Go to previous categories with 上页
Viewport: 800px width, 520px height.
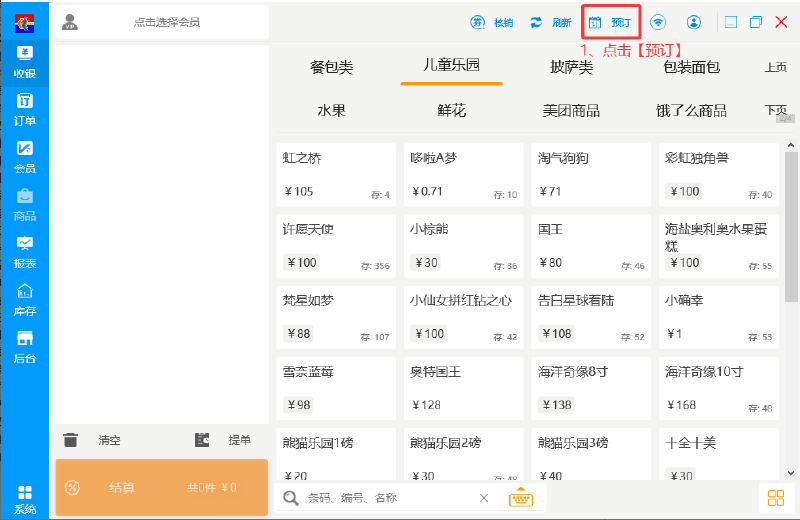(776, 67)
